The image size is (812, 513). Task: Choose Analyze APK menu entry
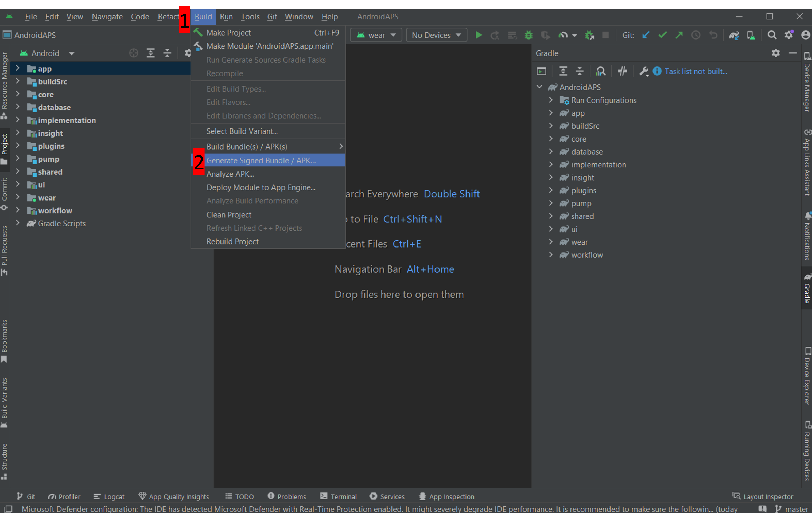point(268,174)
